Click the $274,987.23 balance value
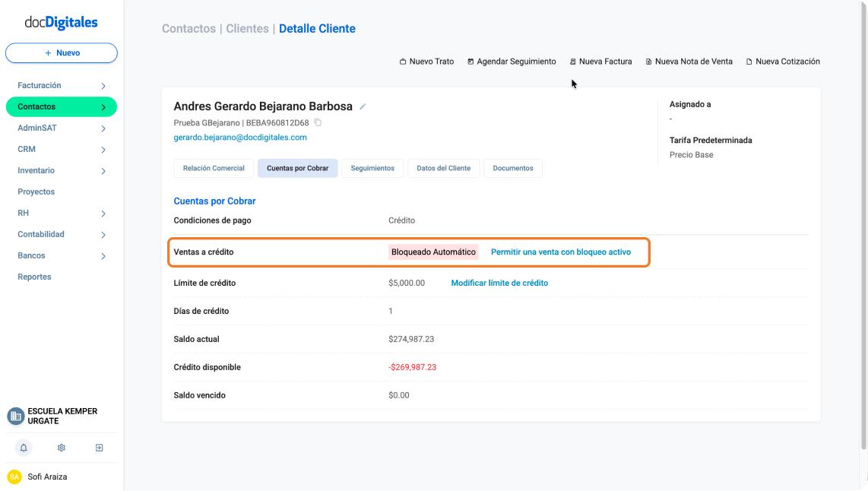868x491 pixels. pos(411,339)
